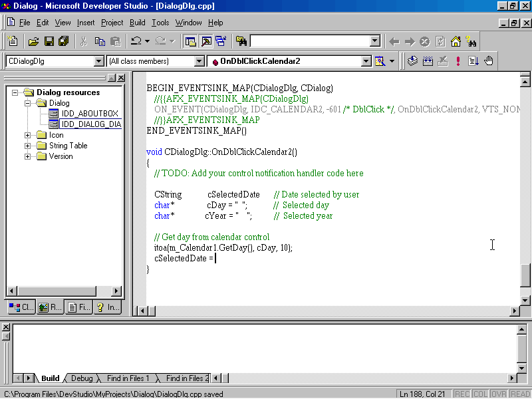Click the Go debug icon
This screenshot has height=399, width=532.
pos(473,61)
